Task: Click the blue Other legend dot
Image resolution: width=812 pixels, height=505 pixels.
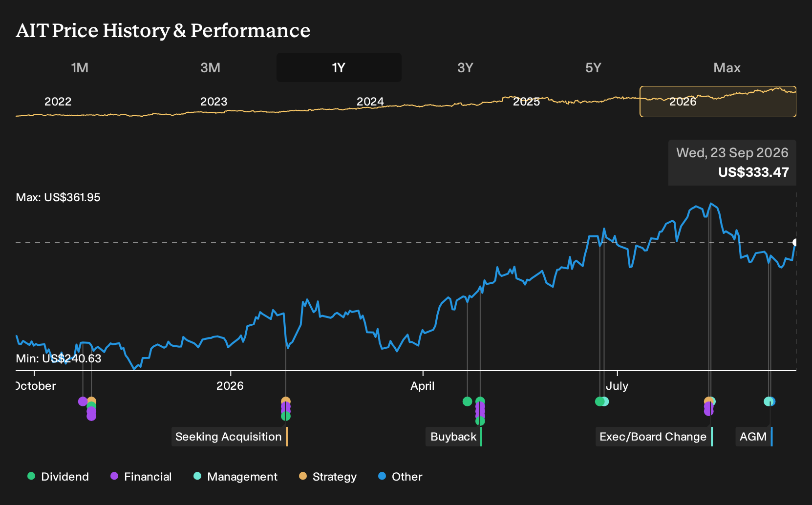Action: point(382,476)
